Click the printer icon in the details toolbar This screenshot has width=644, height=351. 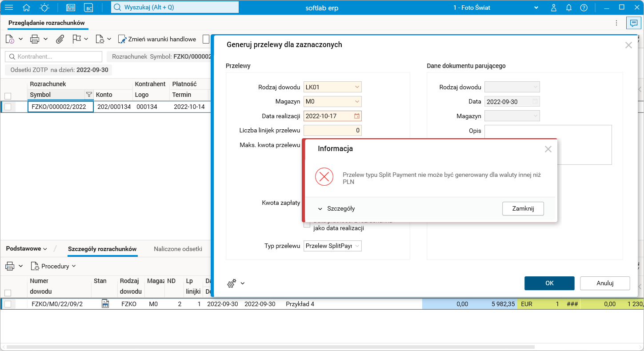click(10, 266)
